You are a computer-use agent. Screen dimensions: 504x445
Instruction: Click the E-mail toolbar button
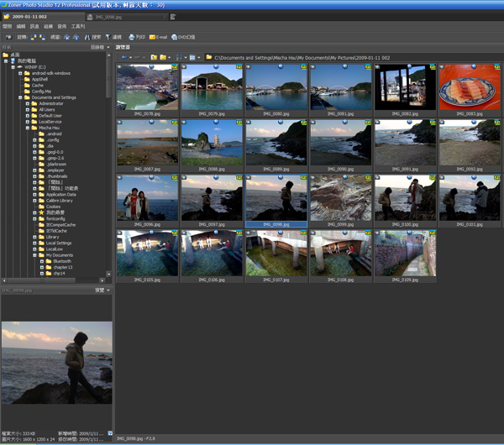click(x=158, y=37)
